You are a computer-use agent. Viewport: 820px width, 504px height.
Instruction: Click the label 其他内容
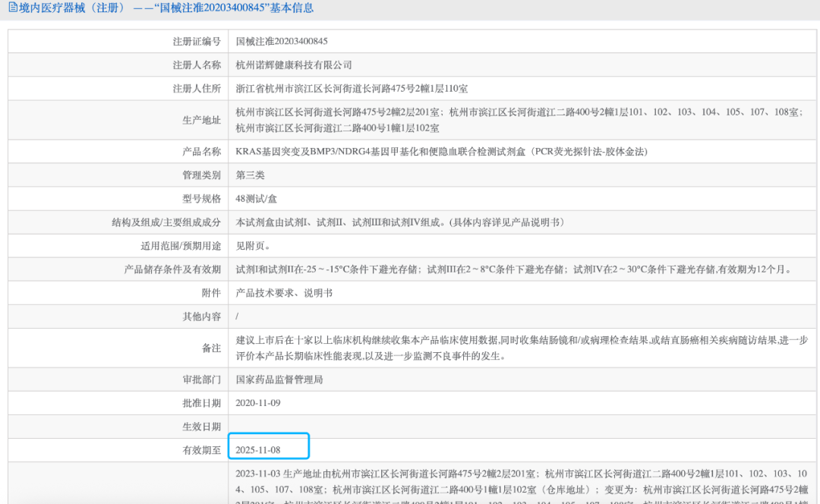[201, 317]
